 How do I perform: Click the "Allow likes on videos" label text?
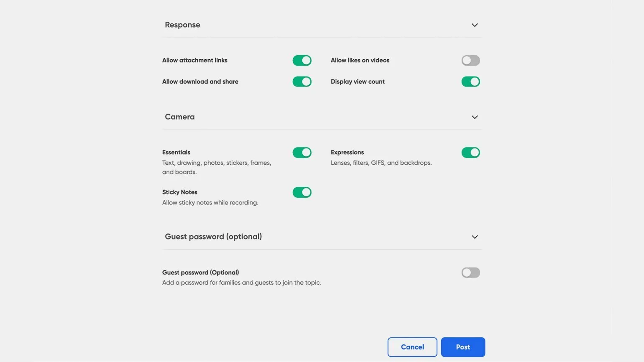point(360,60)
